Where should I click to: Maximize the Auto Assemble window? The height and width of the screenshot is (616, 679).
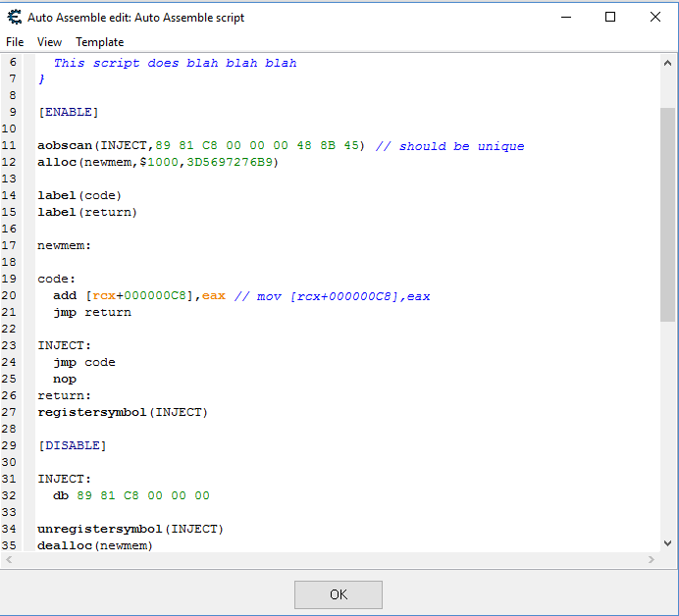click(610, 17)
